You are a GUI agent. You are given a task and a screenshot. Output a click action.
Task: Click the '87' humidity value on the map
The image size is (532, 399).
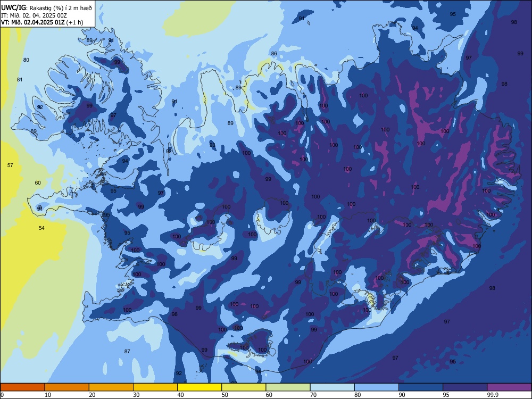pyautogui.click(x=127, y=351)
